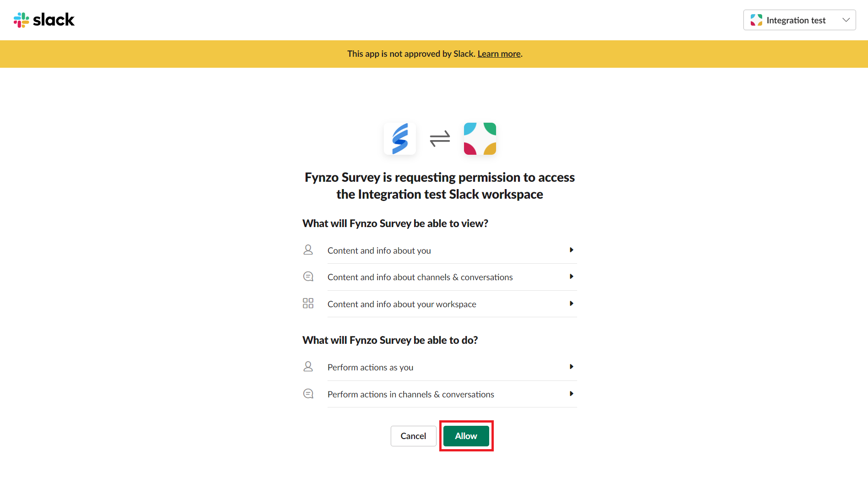Screen dimensions: 868x483
Task: Click person icon beside 'Perform actions as you'
Action: (x=308, y=366)
